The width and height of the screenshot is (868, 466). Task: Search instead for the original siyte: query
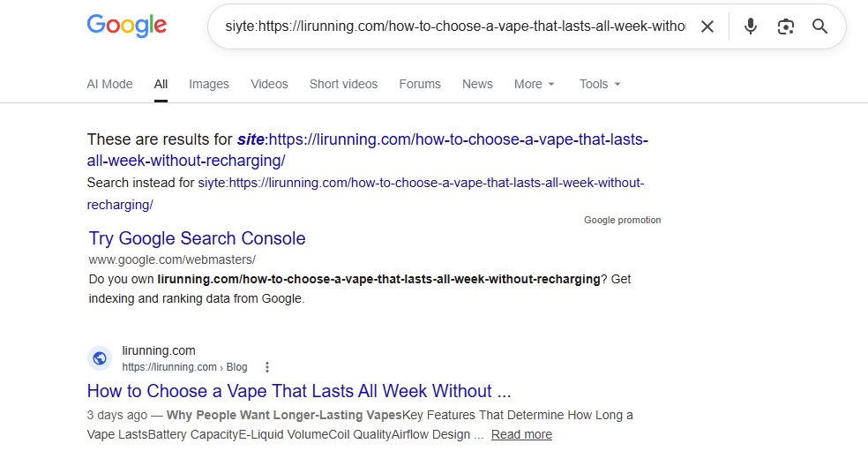click(365, 194)
